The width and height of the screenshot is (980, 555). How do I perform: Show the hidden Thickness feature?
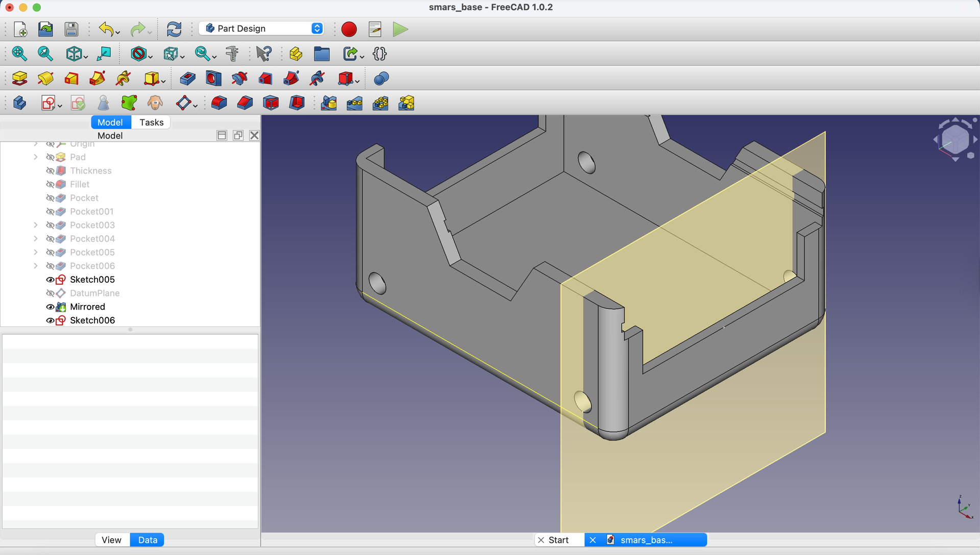[x=50, y=171]
